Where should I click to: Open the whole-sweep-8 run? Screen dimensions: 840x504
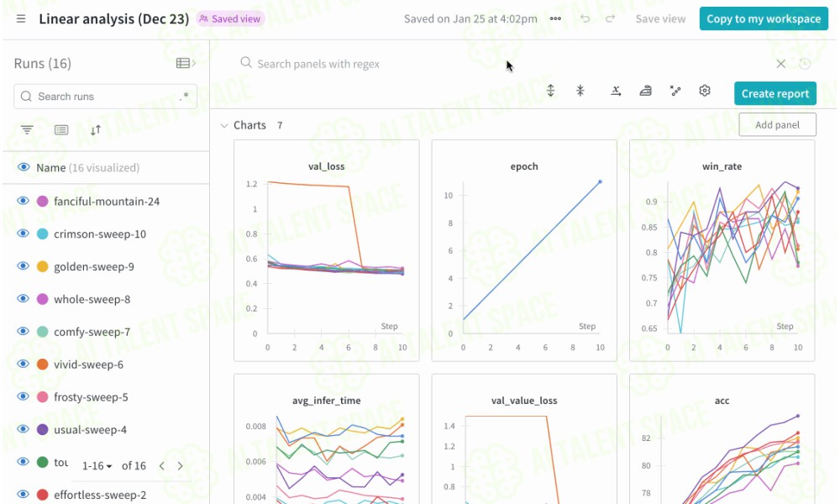92,299
